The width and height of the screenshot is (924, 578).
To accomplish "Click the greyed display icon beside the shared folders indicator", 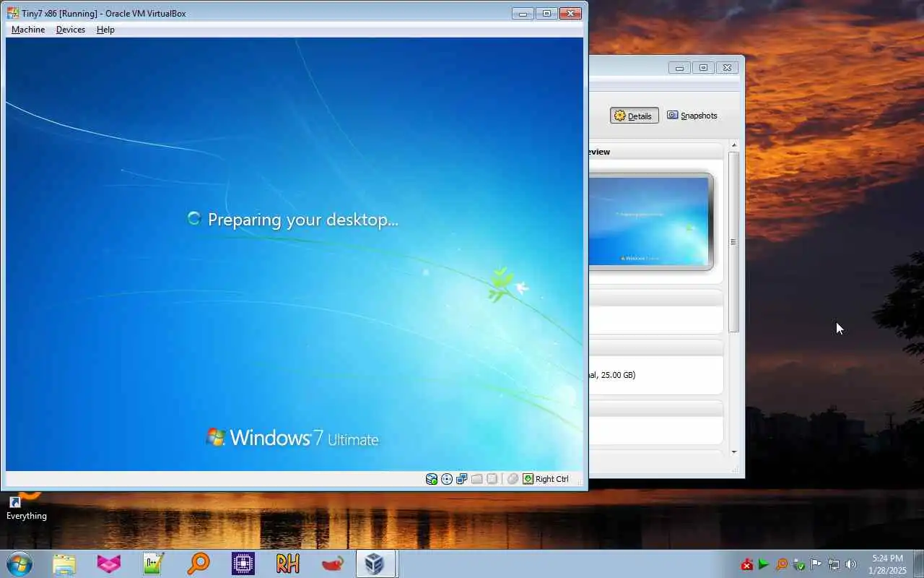I will point(492,479).
